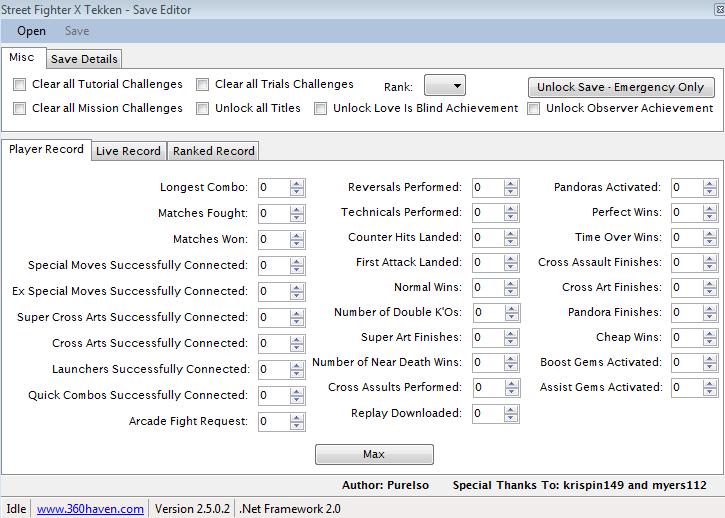Tick Unlock Love Is Blind Achievement checkbox
Screen dimensions: 725x518
click(321, 109)
